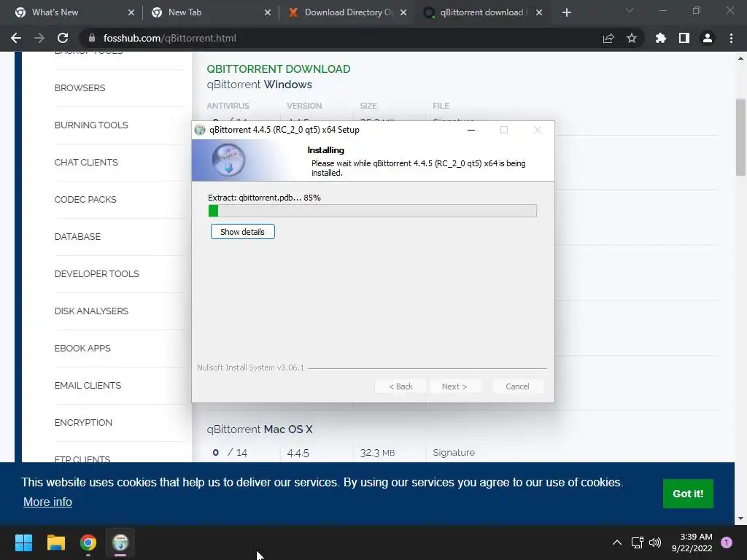Click Show details in the installer
The height and width of the screenshot is (560, 747).
242,232
